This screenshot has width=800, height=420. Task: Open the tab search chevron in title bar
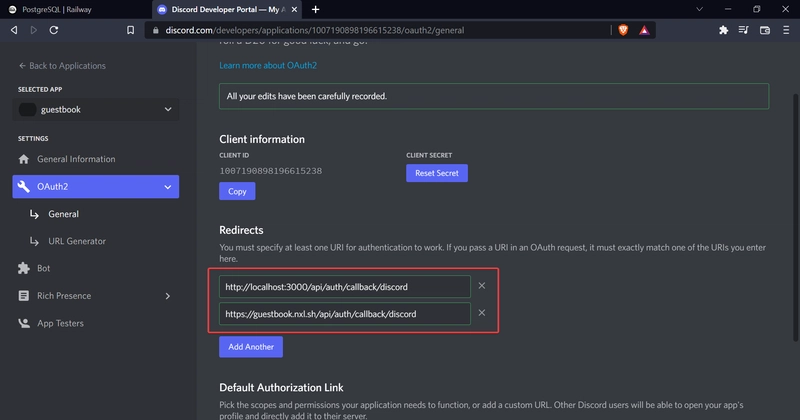[699, 9]
